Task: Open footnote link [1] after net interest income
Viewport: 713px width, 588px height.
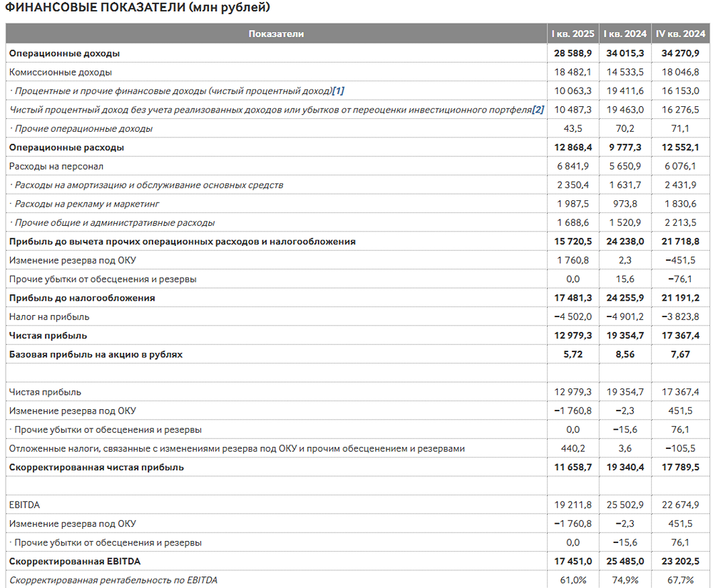Action: click(338, 91)
